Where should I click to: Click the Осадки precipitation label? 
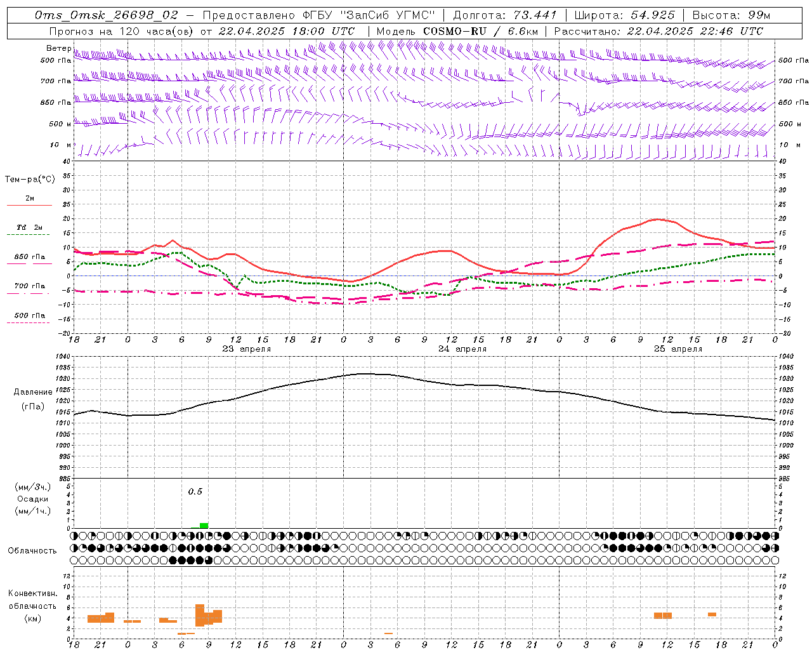pos(33,499)
